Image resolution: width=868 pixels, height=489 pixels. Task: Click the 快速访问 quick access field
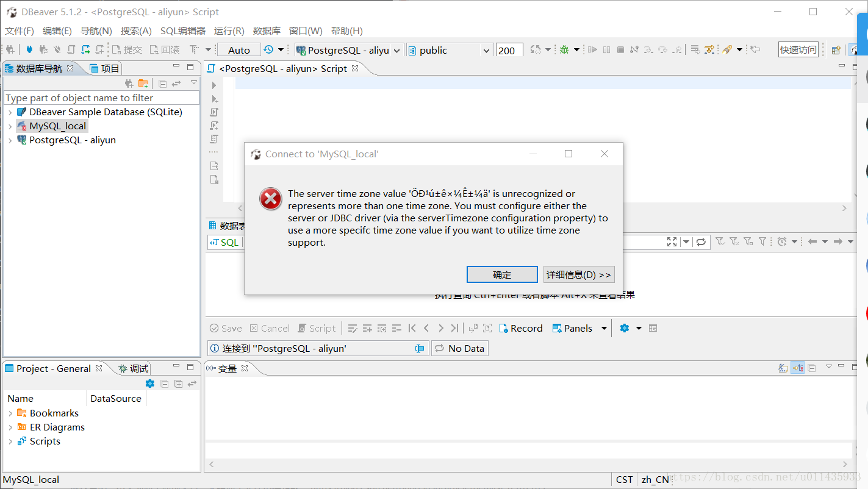point(798,50)
